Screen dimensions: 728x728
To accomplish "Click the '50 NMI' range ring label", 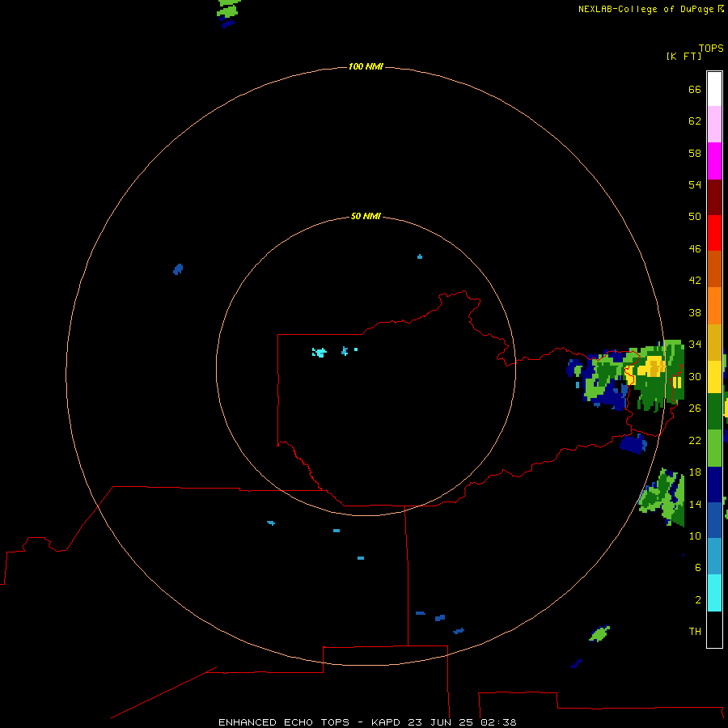I will point(366,216).
